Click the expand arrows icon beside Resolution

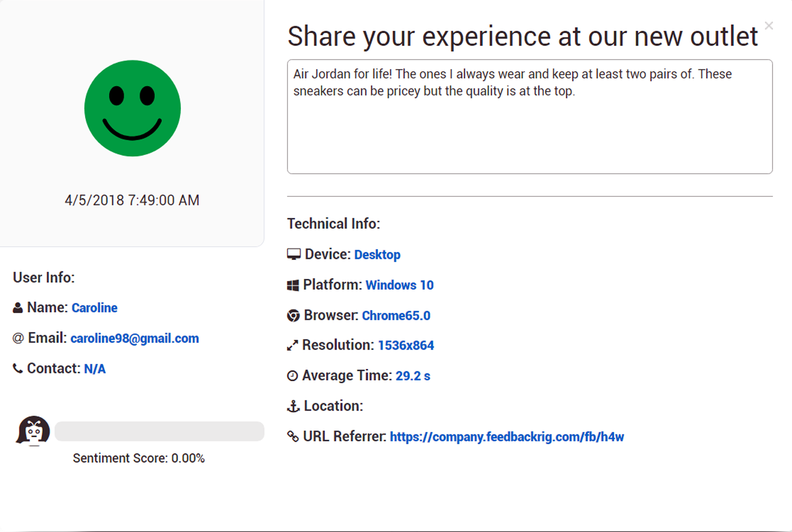pyautogui.click(x=293, y=346)
